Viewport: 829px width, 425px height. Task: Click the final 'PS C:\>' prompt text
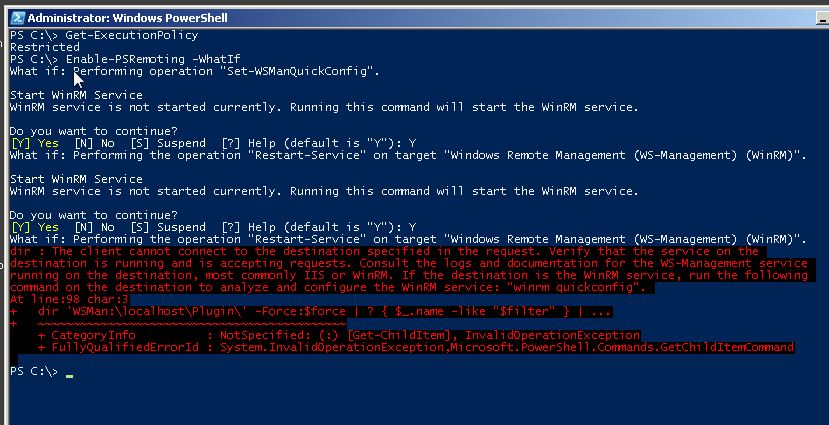tap(34, 372)
